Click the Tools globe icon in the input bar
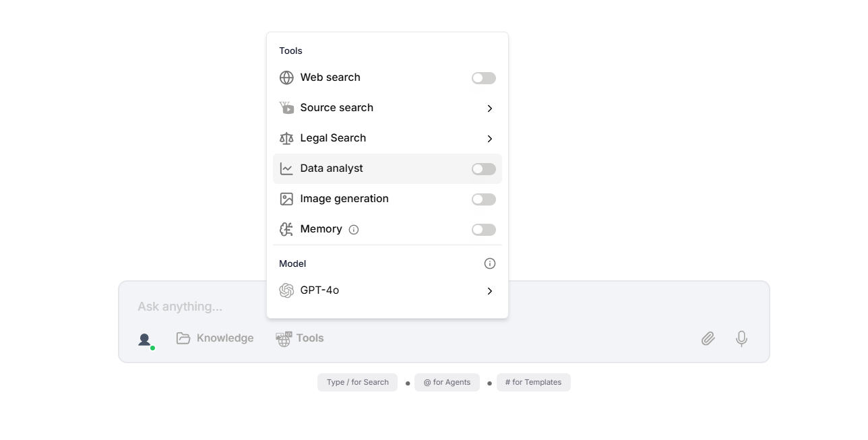This screenshot has height=440, width=868. point(284,339)
